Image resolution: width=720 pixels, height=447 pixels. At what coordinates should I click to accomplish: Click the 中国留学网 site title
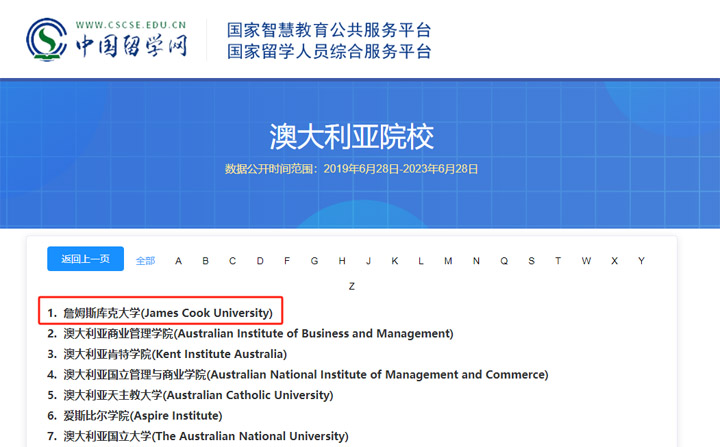tap(132, 46)
